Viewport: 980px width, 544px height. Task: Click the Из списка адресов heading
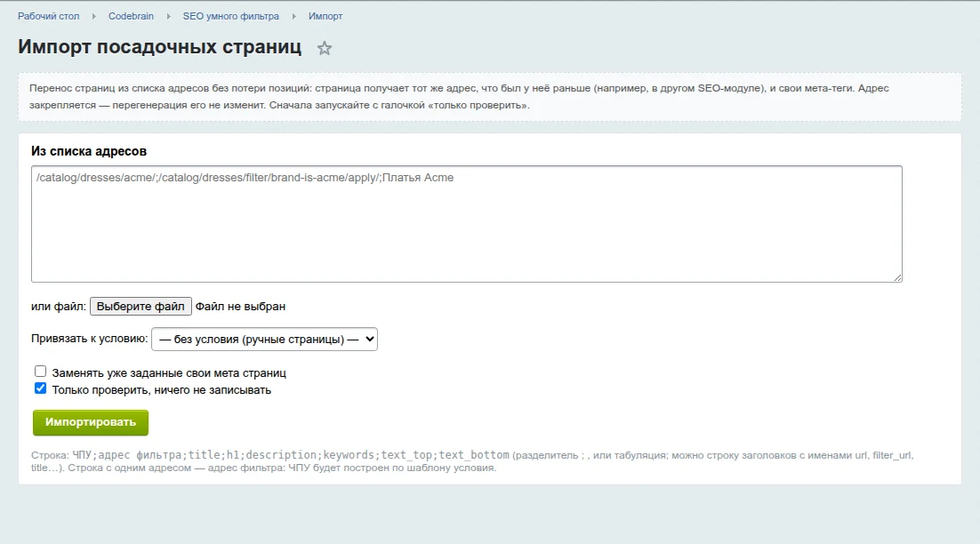pos(89,151)
